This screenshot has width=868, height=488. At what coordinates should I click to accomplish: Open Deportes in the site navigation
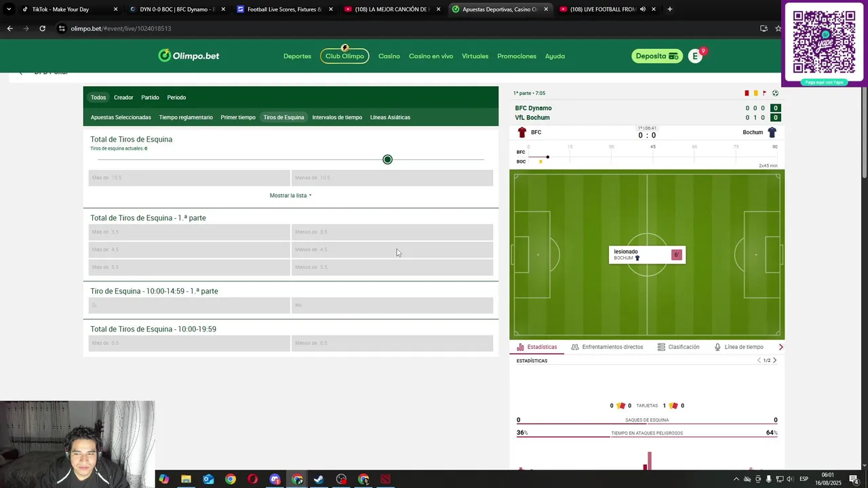[297, 56]
